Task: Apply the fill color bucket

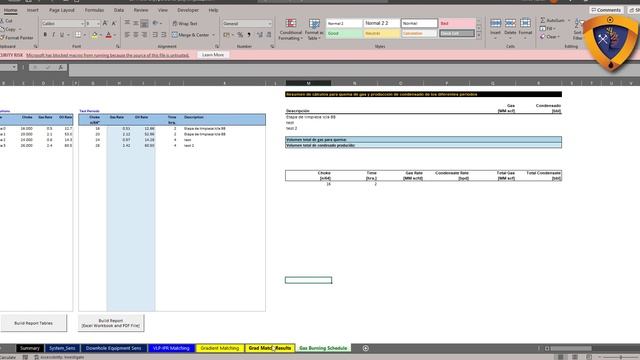Action: coord(94,35)
